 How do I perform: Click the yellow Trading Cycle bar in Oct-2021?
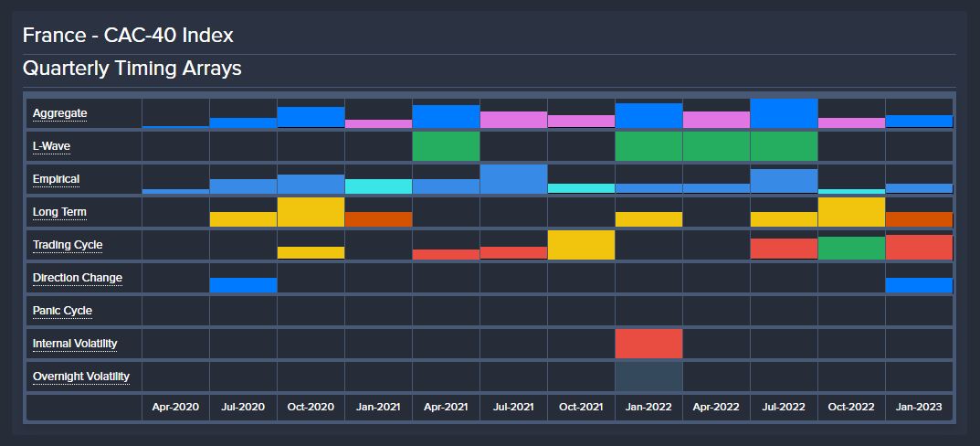581,245
